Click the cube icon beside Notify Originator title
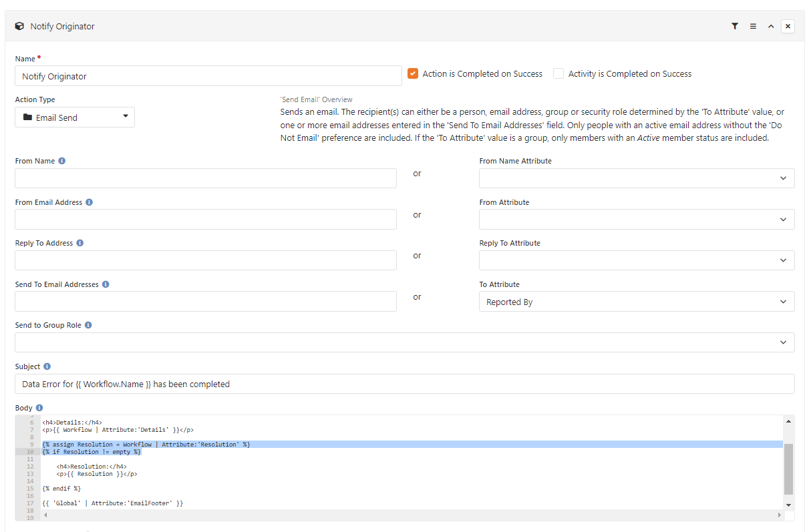 (19, 25)
